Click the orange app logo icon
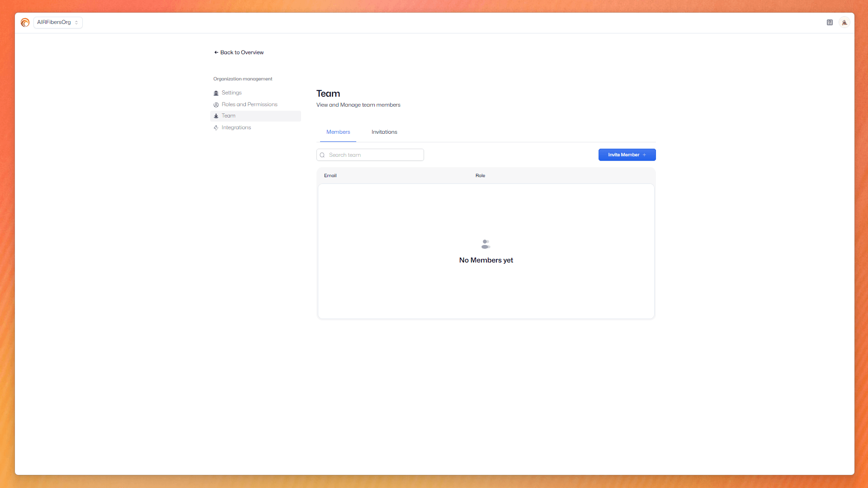Viewport: 868px width, 488px height. pyautogui.click(x=25, y=23)
